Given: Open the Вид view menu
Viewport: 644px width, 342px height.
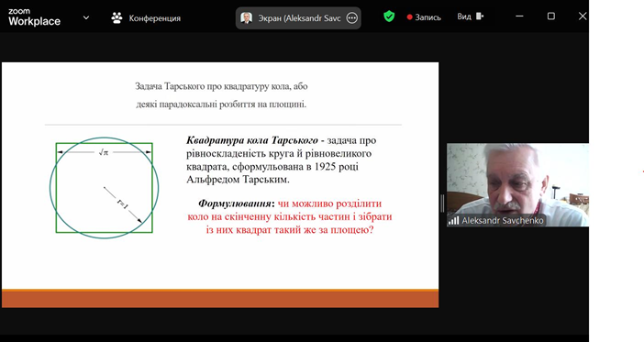Looking at the screenshot, I should click(x=464, y=17).
